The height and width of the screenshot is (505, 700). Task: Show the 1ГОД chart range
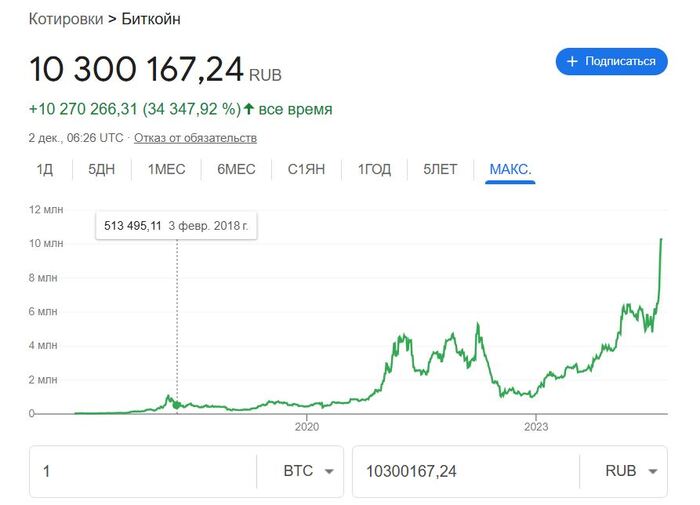pos(375,169)
